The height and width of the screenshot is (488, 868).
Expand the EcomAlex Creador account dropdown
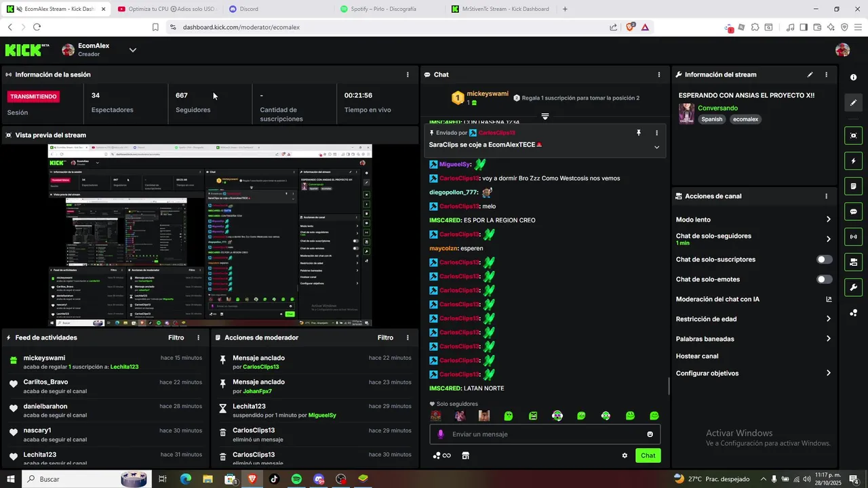point(133,50)
